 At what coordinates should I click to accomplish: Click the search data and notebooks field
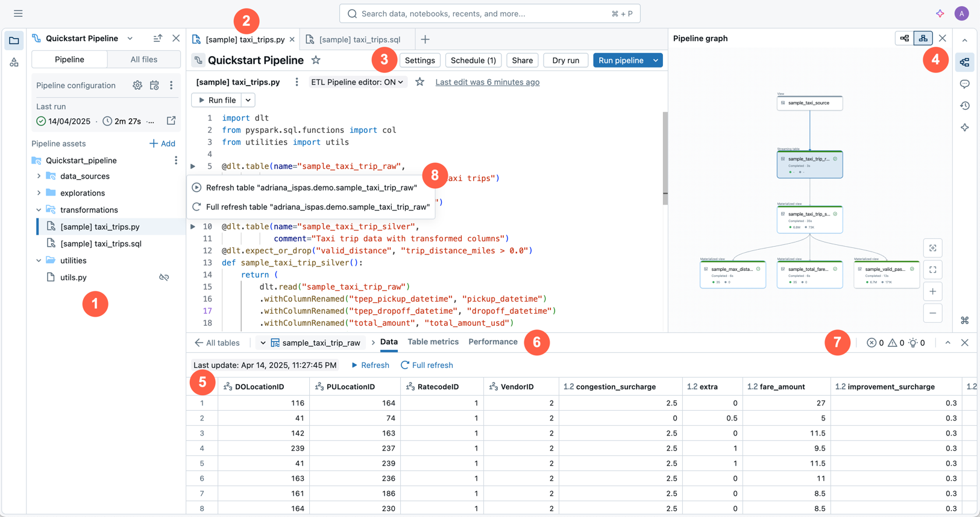pos(489,13)
